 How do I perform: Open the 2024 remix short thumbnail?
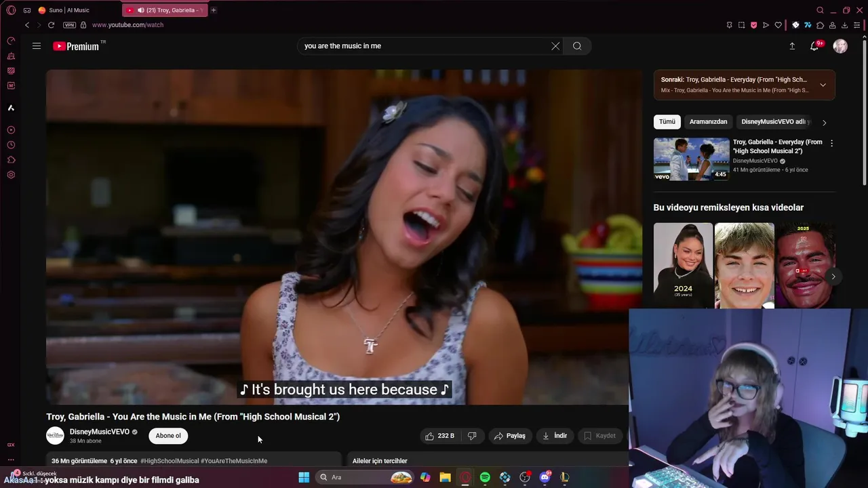click(x=683, y=266)
